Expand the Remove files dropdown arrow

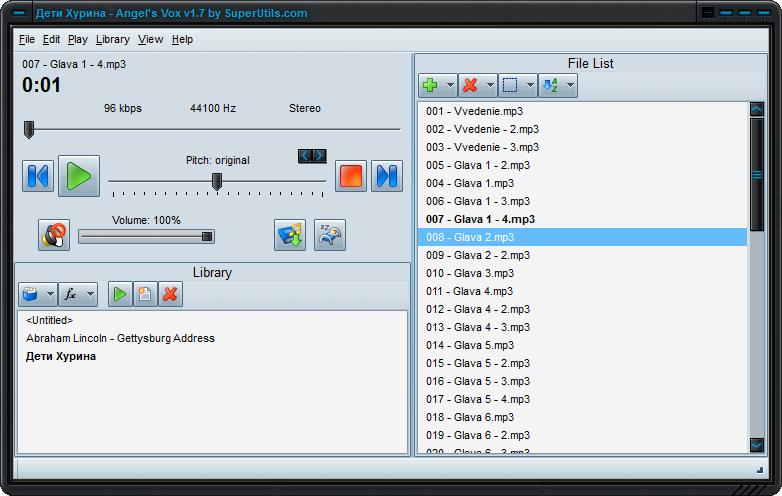click(x=490, y=85)
